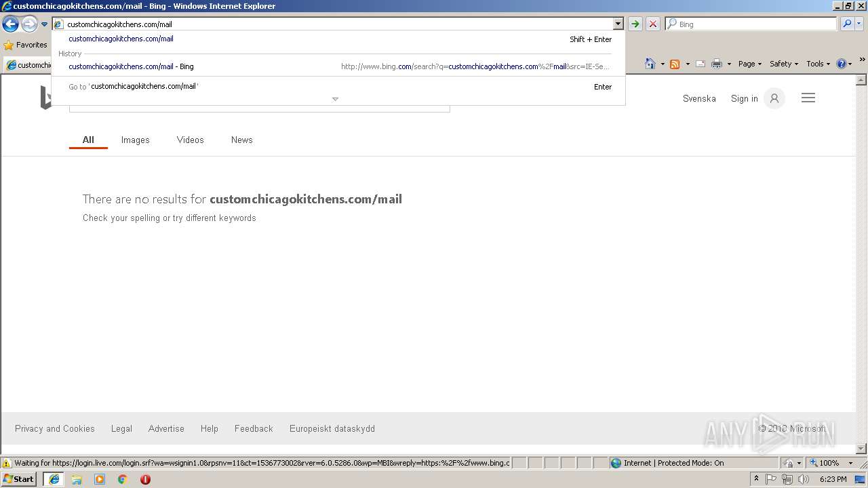
Task: Expand command bar overflow chevron
Action: (863, 60)
